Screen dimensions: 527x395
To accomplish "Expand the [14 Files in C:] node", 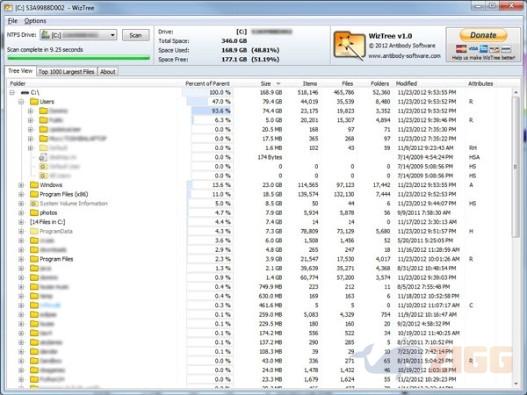I will (21, 222).
